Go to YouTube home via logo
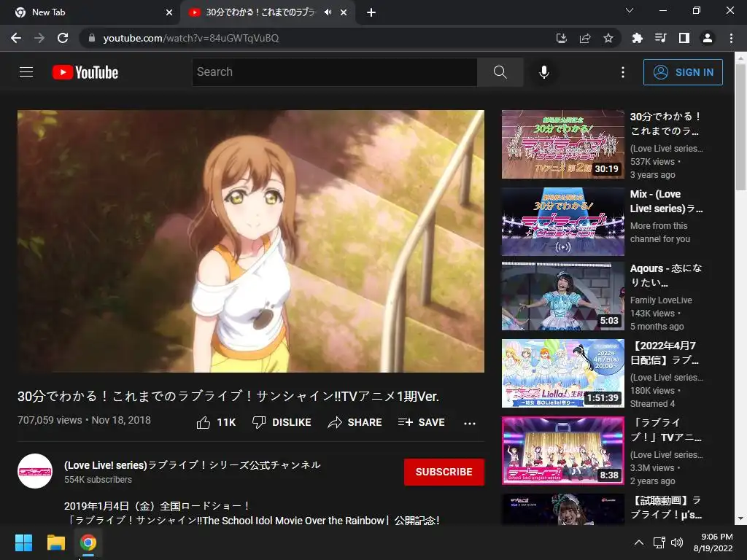 point(85,72)
